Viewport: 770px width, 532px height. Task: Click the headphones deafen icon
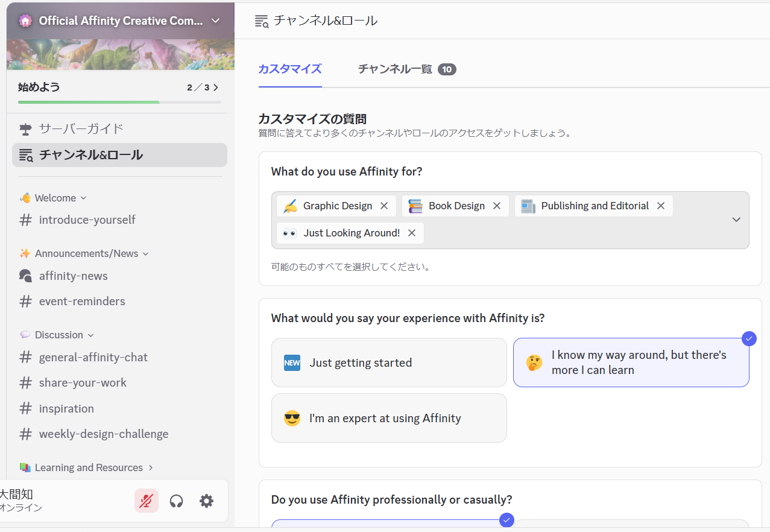point(176,501)
